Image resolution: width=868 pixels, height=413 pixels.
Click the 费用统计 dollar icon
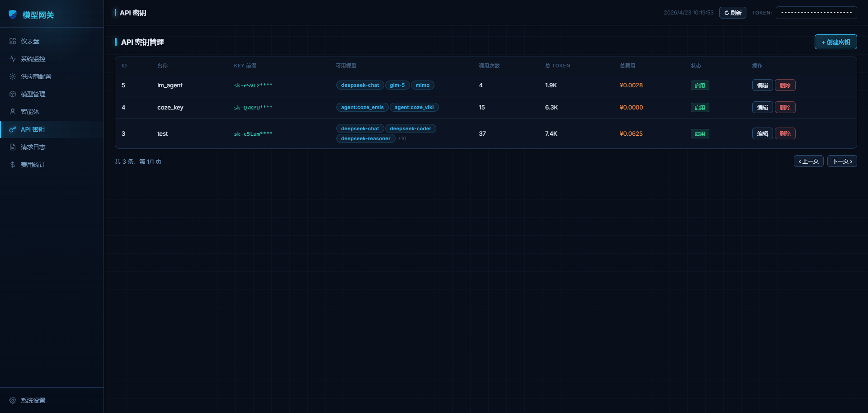point(13,165)
